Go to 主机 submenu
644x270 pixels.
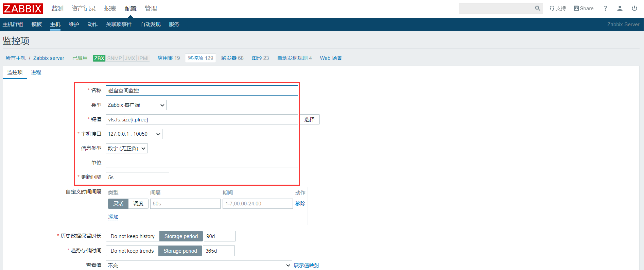(x=55, y=24)
